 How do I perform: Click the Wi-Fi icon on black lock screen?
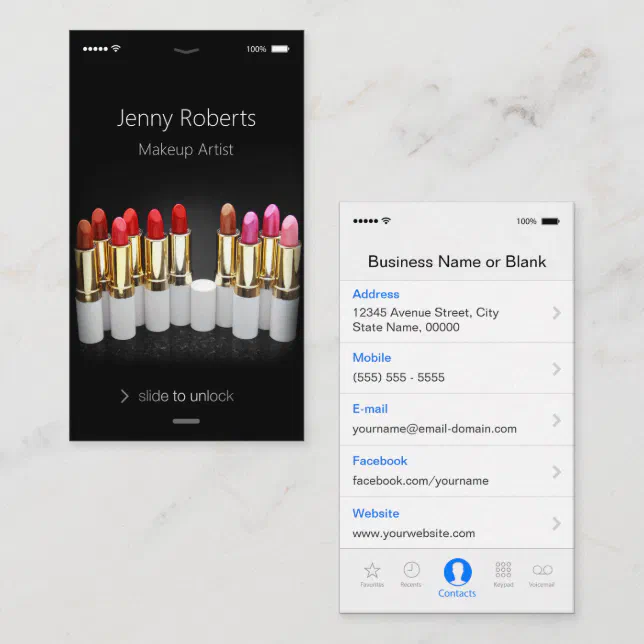(x=116, y=48)
